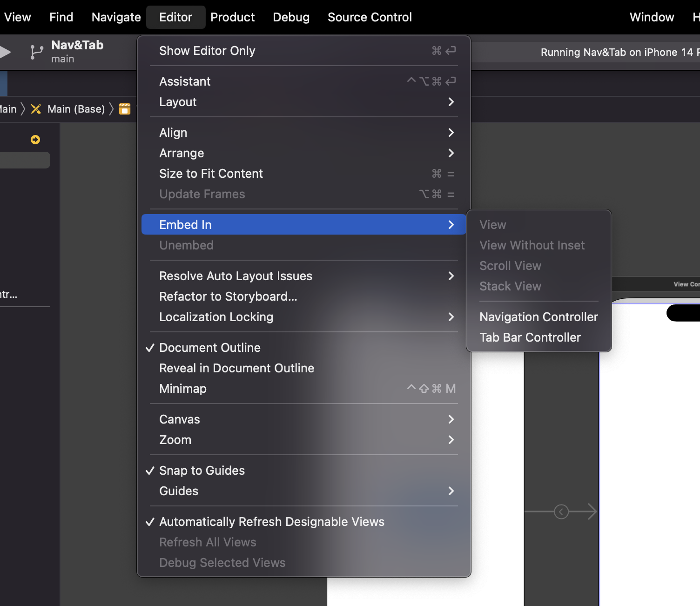Expand the Zoom submenu

(x=304, y=440)
